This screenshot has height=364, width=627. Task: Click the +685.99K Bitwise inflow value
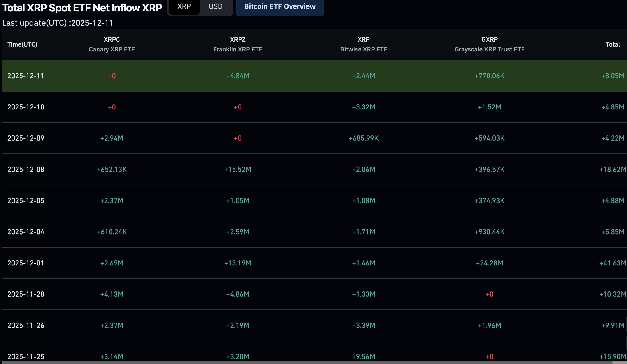tap(363, 138)
